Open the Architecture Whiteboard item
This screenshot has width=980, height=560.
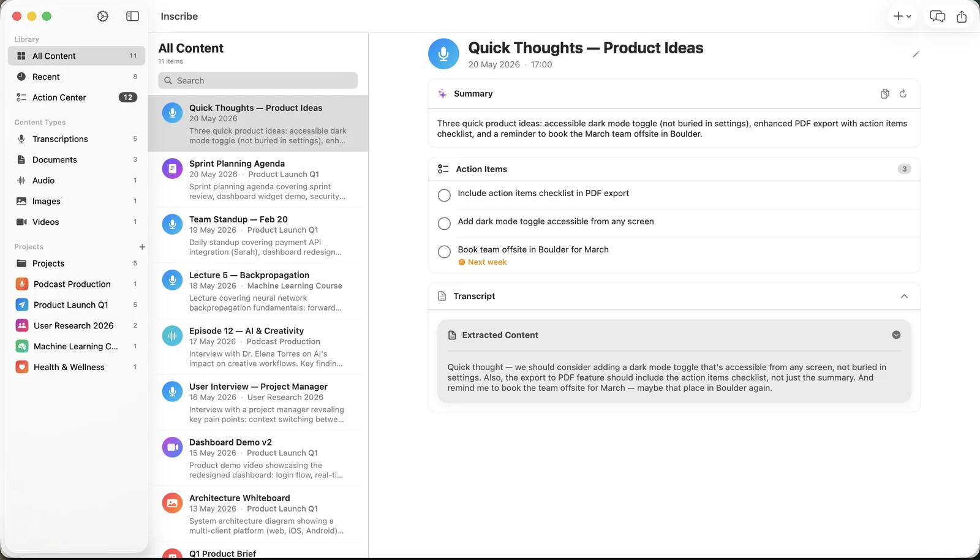(258, 514)
